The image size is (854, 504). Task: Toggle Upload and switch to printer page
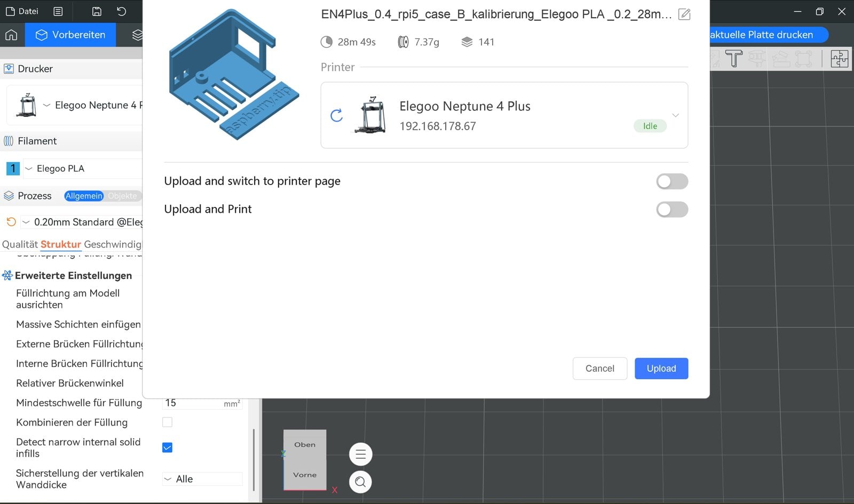click(672, 181)
